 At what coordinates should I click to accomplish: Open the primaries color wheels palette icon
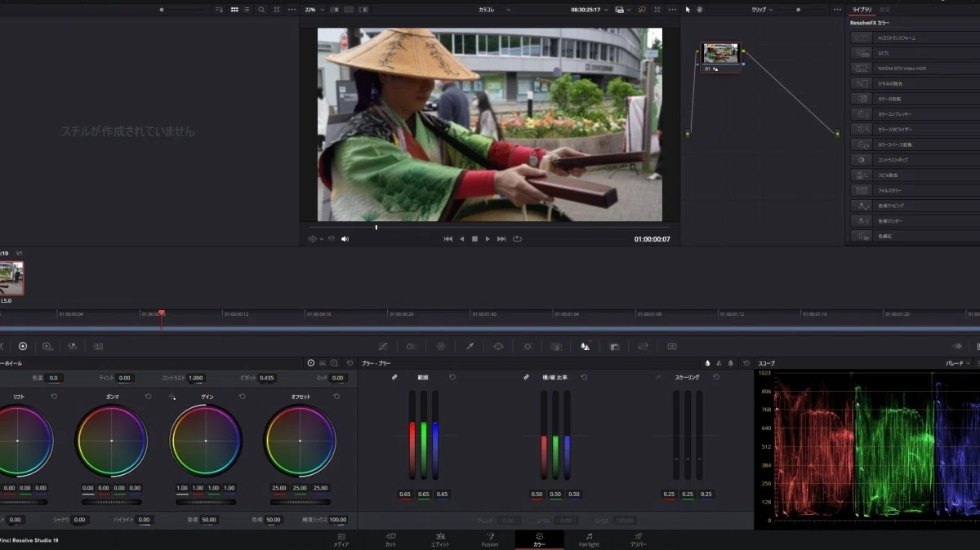(23, 346)
